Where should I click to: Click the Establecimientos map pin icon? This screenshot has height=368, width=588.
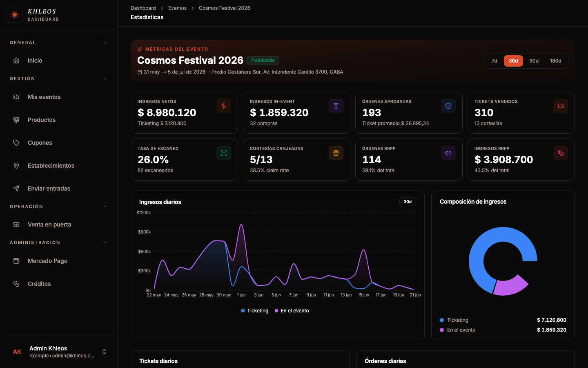[16, 166]
